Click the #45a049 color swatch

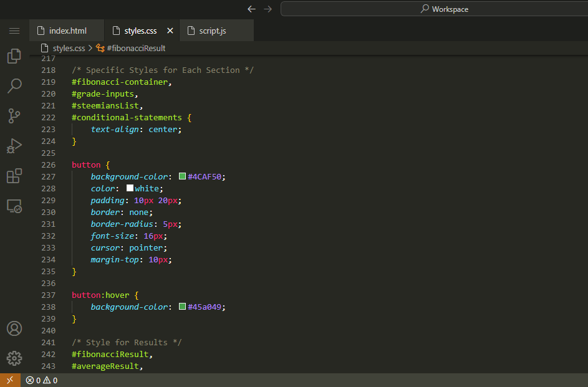pos(182,307)
